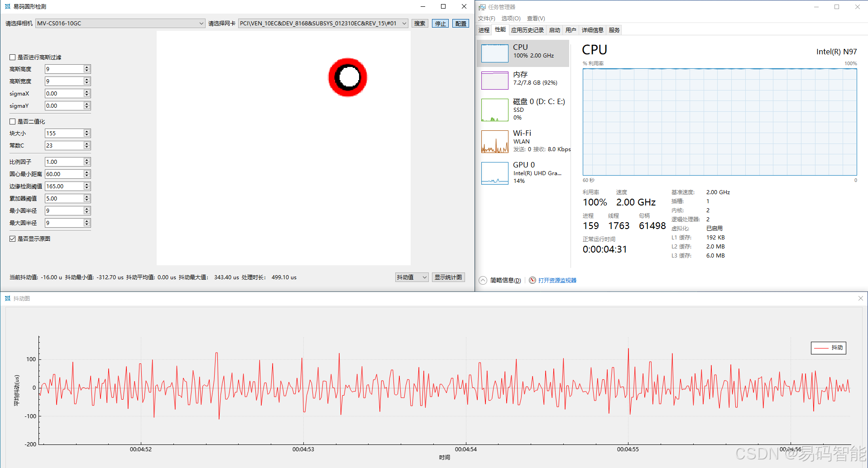Image resolution: width=868 pixels, height=468 pixels.
Task: Select the GPU 0 thumbnail graph
Action: (494, 173)
